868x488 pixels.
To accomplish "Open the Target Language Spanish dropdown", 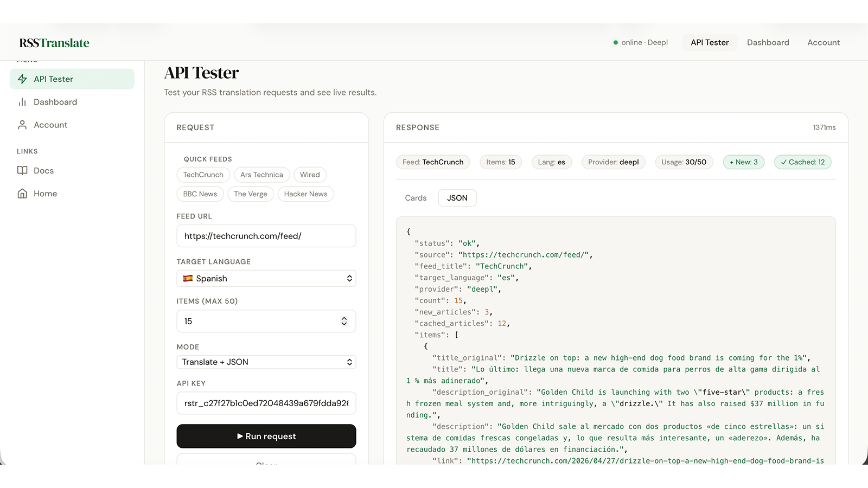I will click(266, 278).
